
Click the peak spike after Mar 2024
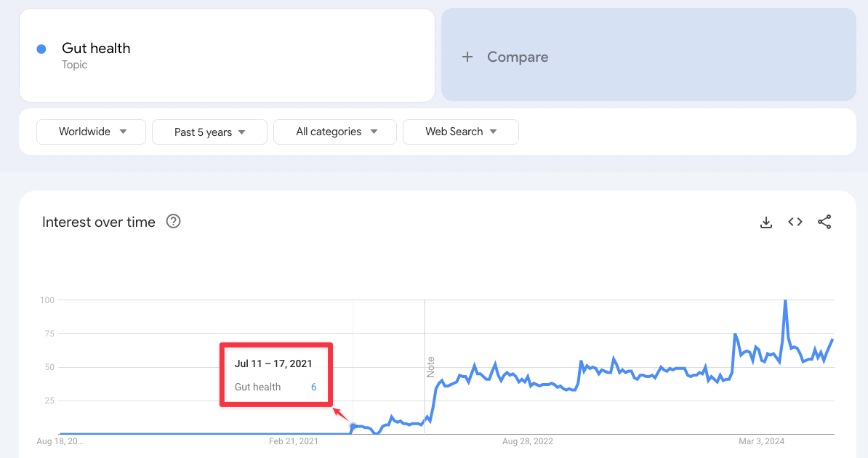pos(785,299)
